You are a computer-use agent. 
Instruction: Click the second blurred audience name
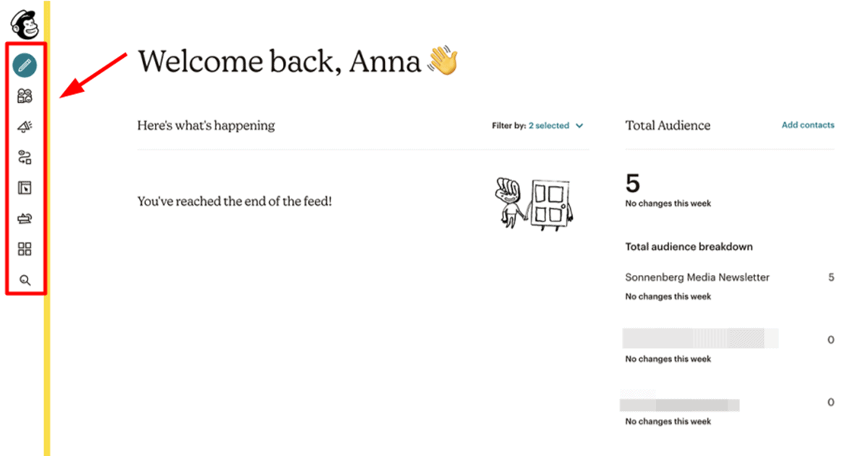pos(681,402)
